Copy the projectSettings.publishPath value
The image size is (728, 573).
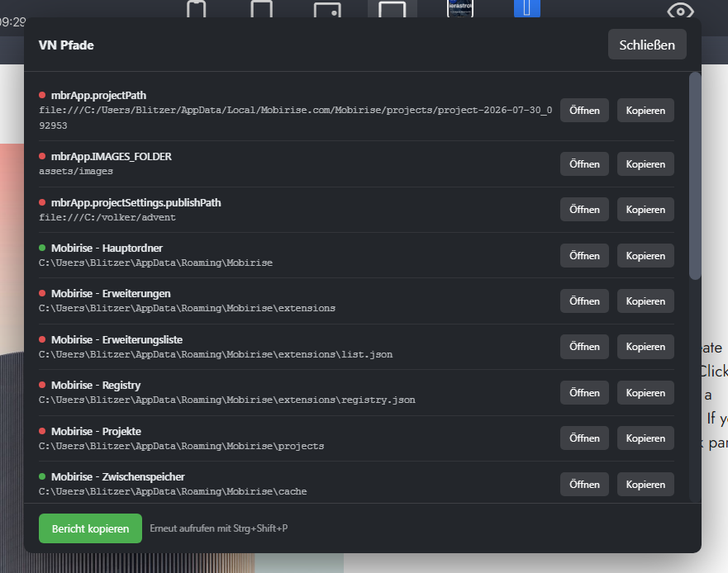point(645,210)
